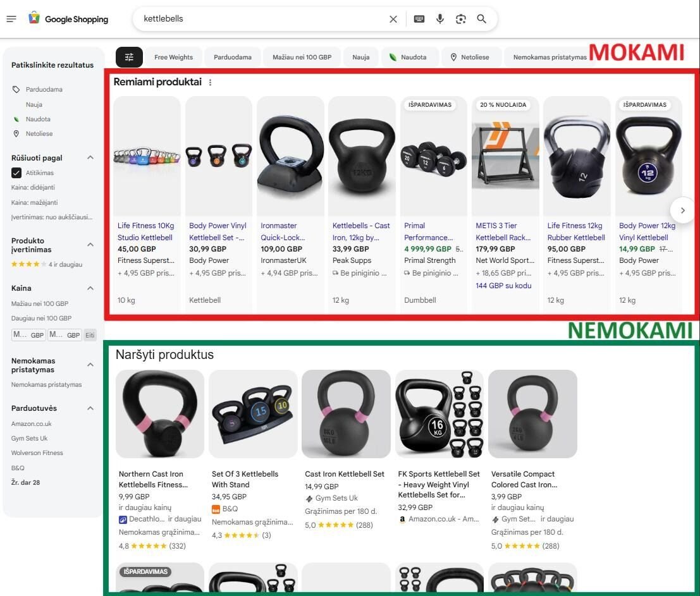The image size is (700, 596).
Task: Collapse the Rūšiuoti pagal section
Action: pyautogui.click(x=90, y=157)
